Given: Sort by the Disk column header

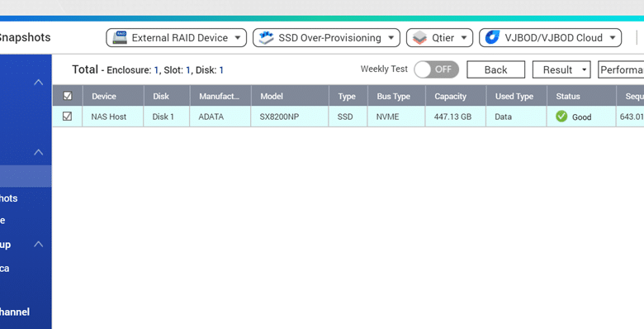Looking at the screenshot, I should pyautogui.click(x=167, y=96).
